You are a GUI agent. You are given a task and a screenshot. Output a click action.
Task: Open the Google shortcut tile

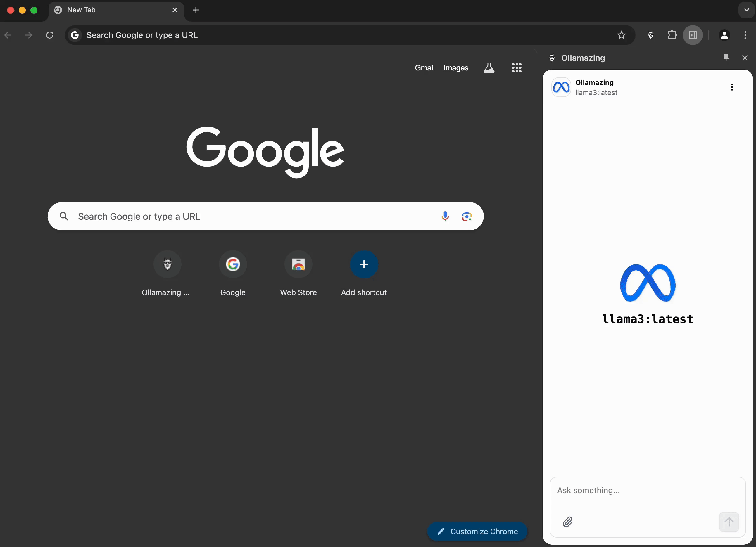tap(233, 274)
